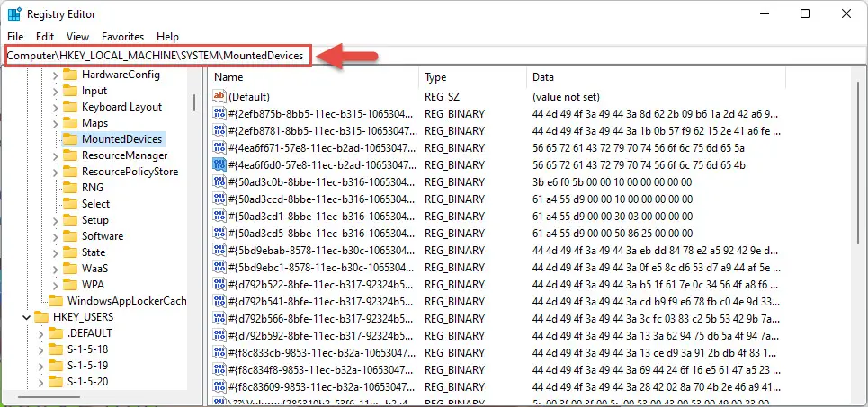The height and width of the screenshot is (407, 868).
Task: Click the Input folder icon
Action: [70, 91]
